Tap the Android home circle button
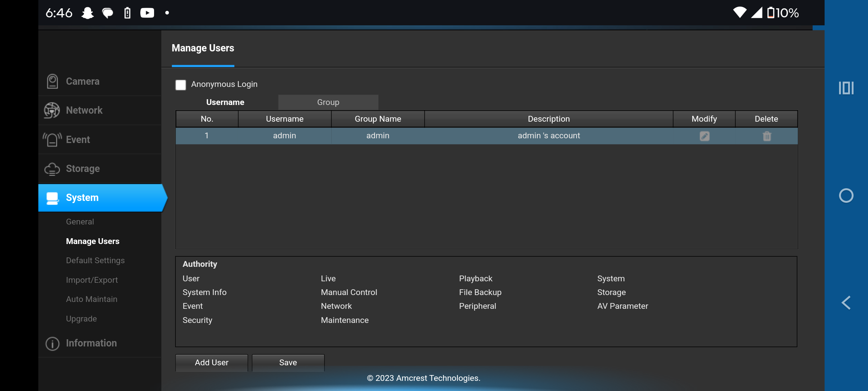This screenshot has height=391, width=868. [846, 196]
